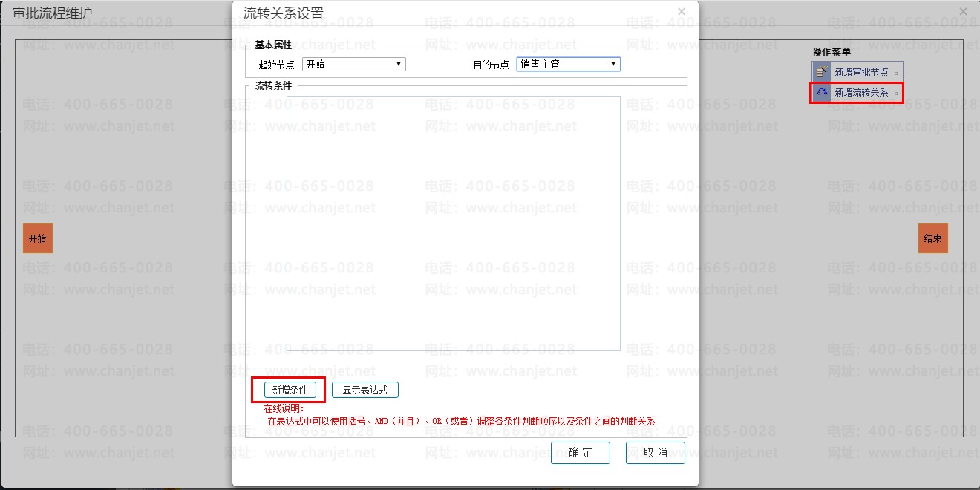Open the 起始节点 dropdown showing 开始
The image size is (980, 490).
click(353, 63)
